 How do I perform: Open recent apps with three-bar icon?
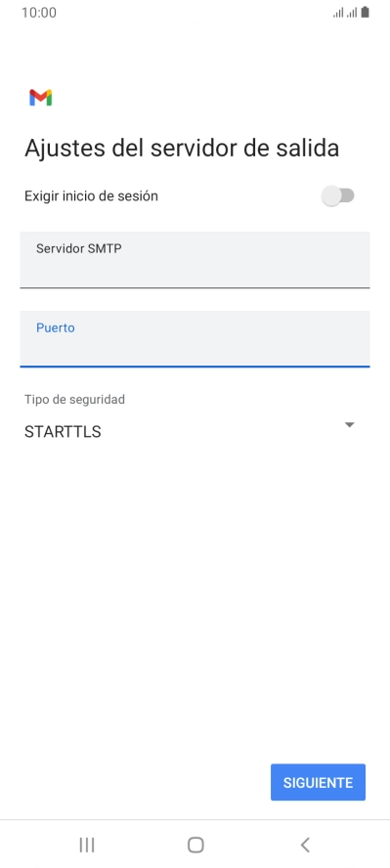click(x=87, y=845)
